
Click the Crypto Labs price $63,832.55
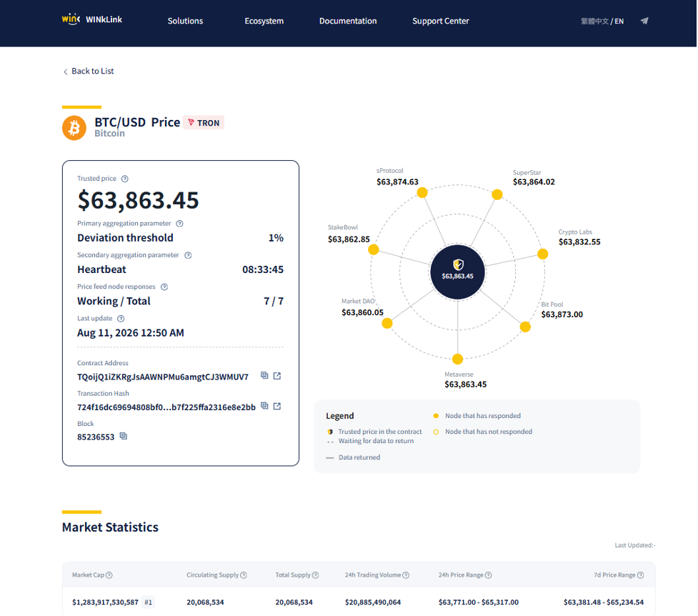coord(579,242)
